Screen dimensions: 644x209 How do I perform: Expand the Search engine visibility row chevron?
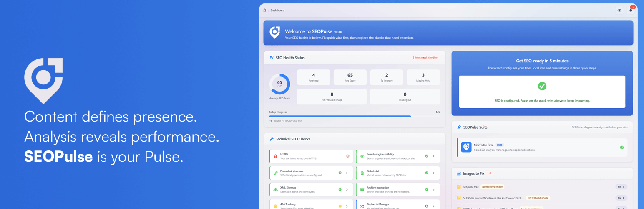point(434,156)
